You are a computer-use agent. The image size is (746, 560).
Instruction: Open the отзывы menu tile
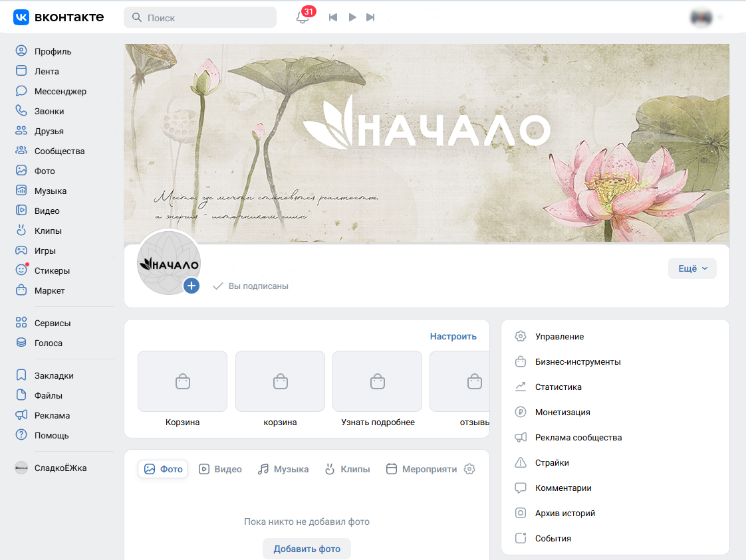coord(460,389)
